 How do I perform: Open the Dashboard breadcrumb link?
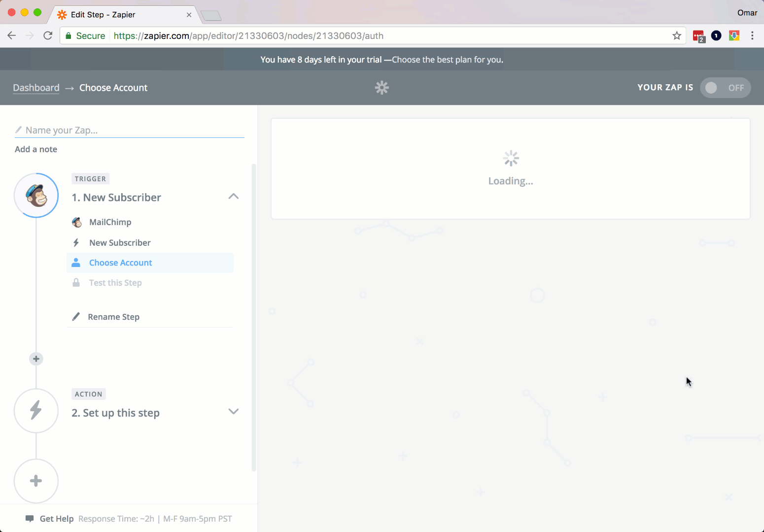[36, 88]
